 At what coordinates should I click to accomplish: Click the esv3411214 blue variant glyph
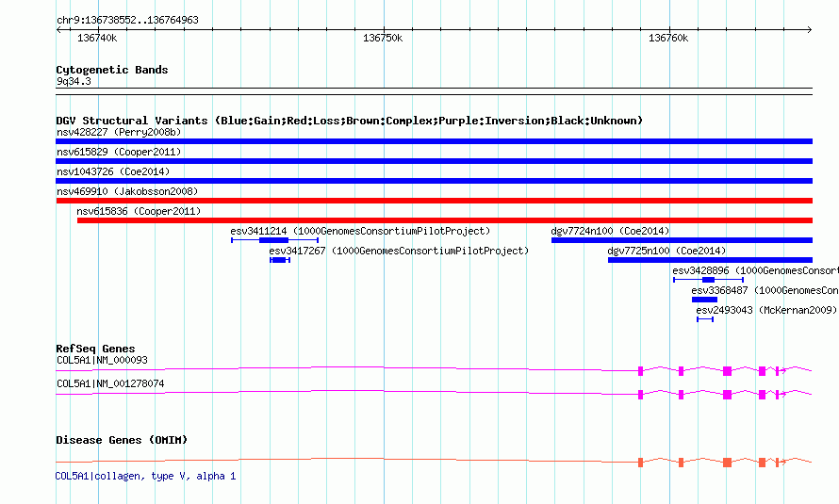click(274, 240)
